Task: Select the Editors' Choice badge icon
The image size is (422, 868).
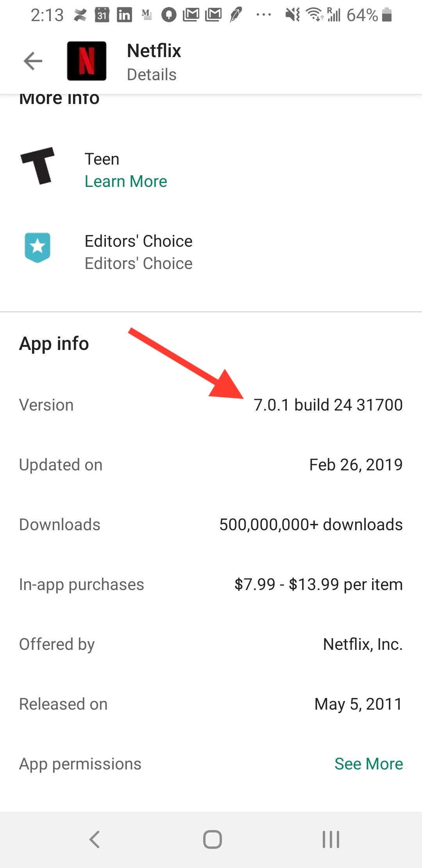Action: coord(38,248)
